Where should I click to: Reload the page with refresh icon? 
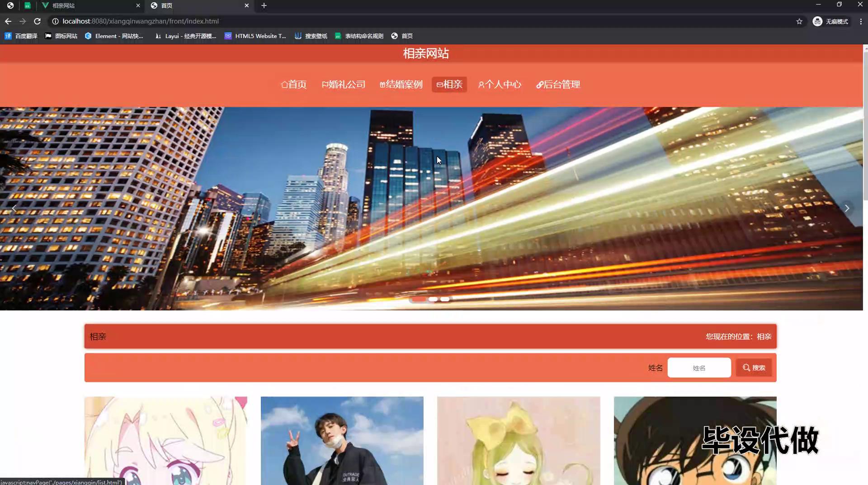click(x=38, y=21)
